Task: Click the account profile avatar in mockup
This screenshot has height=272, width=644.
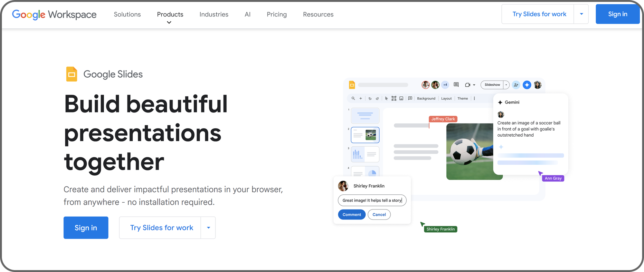Action: [x=537, y=85]
